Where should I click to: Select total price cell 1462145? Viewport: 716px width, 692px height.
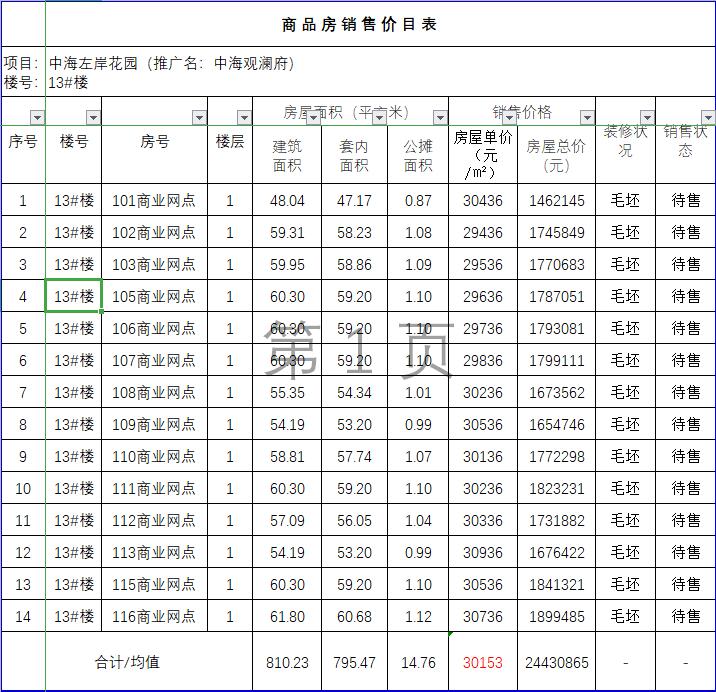tap(556, 200)
